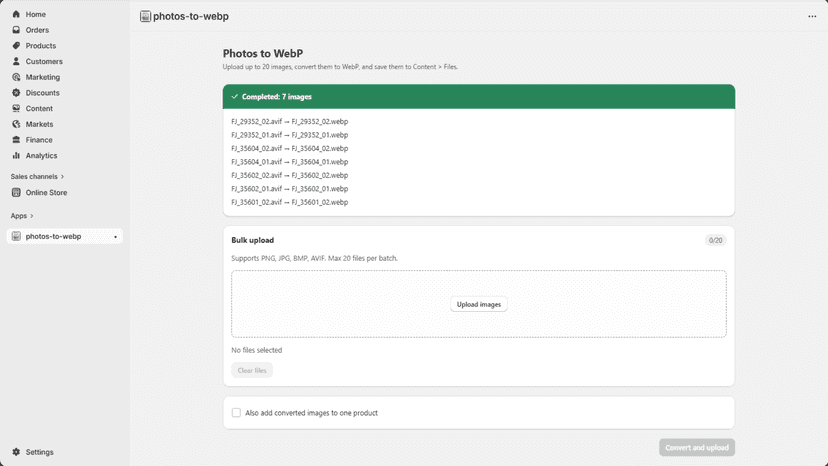Click the Apps heading
The image size is (828, 466).
tap(18, 216)
